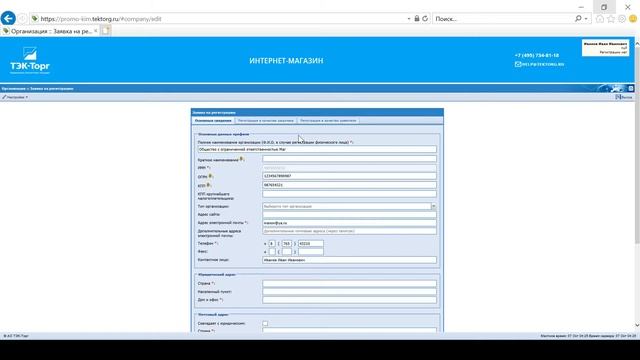
Task: Click the page scrollbar up arrow
Action: 637,42
